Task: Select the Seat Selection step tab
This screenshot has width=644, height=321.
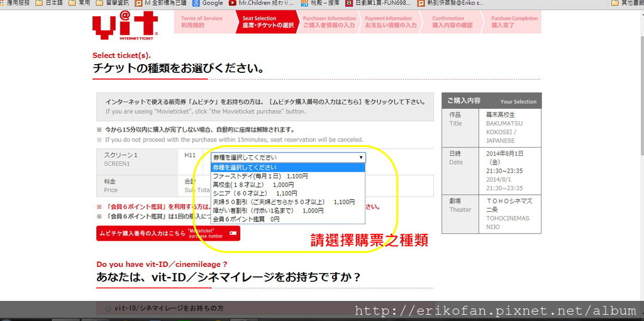Action: tap(268, 22)
